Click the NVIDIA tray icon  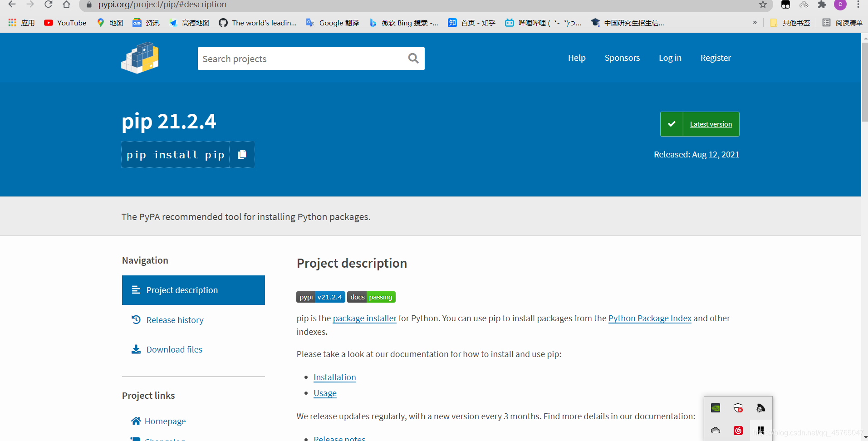716,408
